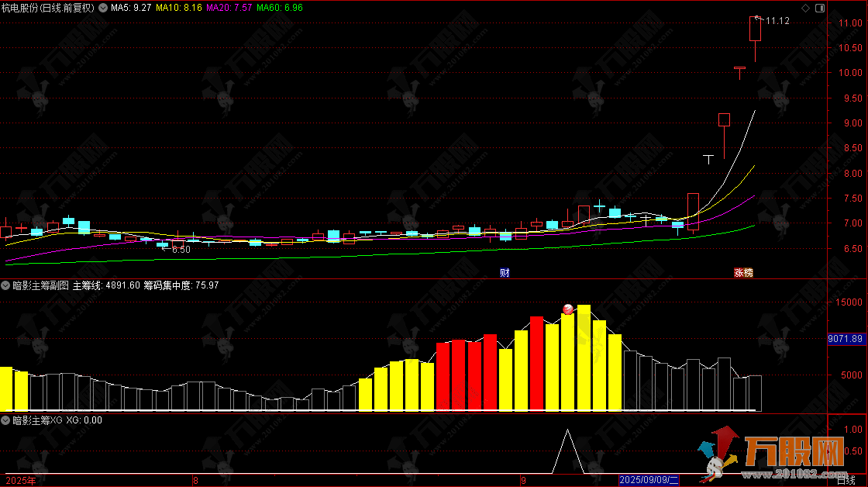Click the 2025/09/09/二 date tag
This screenshot has width=868, height=487.
point(649,480)
